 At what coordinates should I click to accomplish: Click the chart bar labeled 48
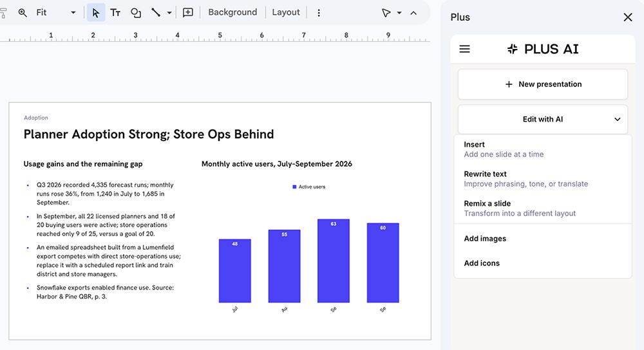[235, 271]
